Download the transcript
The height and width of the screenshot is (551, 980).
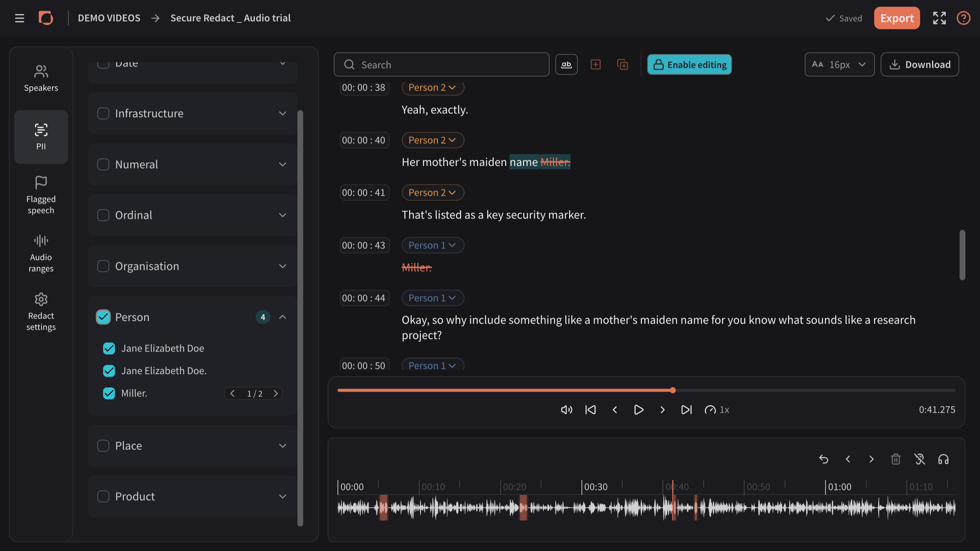[920, 65]
